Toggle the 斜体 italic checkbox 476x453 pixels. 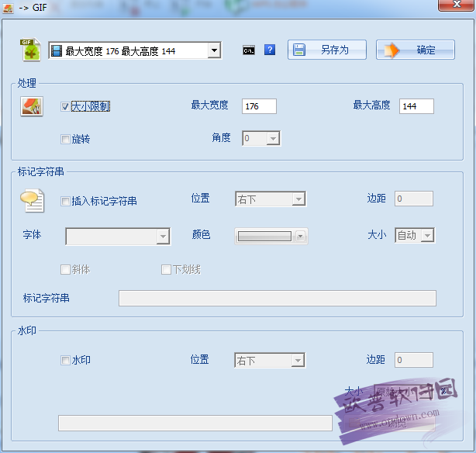pos(65,269)
